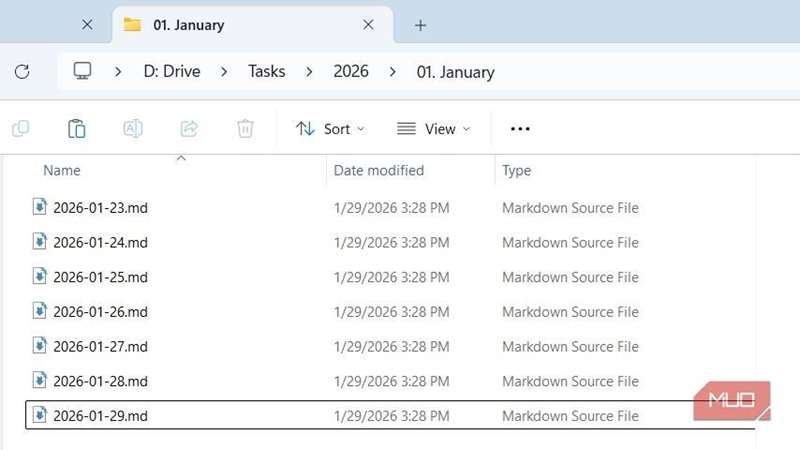
Task: Click file icon of 2026-01-23.md
Action: [x=39, y=207]
